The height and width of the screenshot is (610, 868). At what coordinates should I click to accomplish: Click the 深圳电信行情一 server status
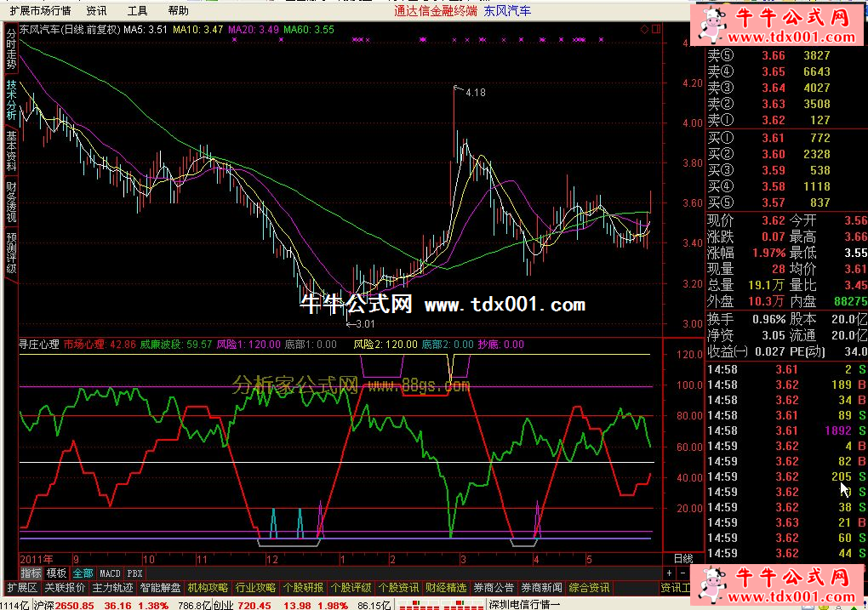click(x=523, y=605)
